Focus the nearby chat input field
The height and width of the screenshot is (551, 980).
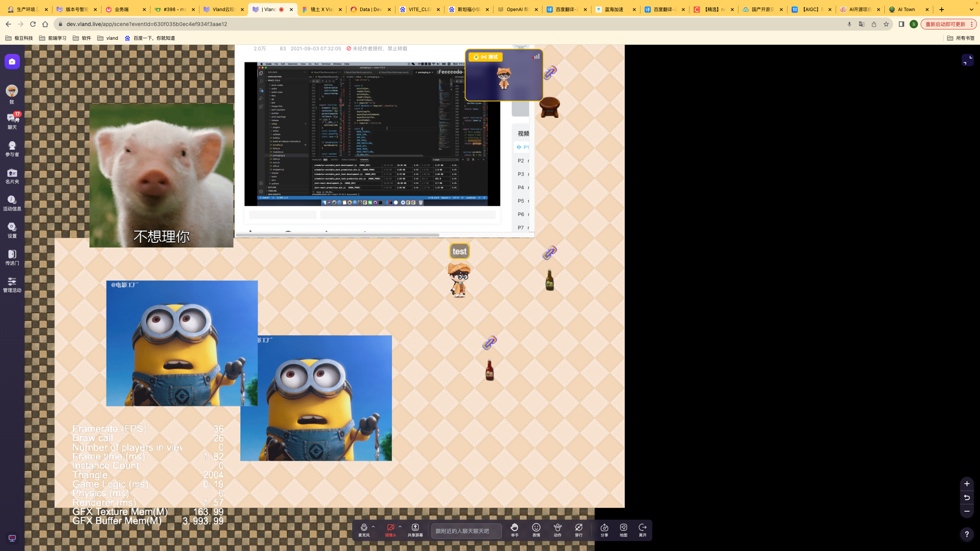pyautogui.click(x=466, y=531)
